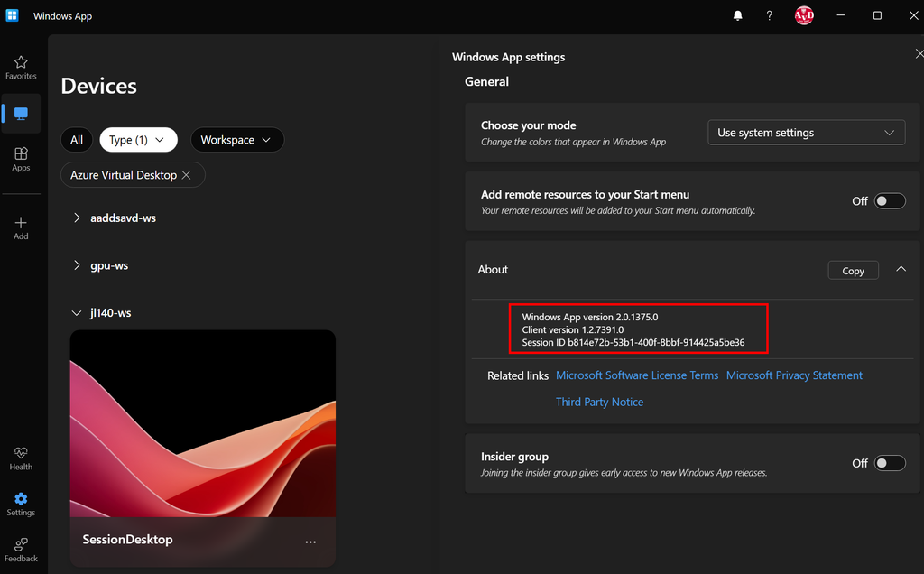Toggle Add remote resources to Start menu switch
Screen dimensions: 924x574
click(889, 201)
